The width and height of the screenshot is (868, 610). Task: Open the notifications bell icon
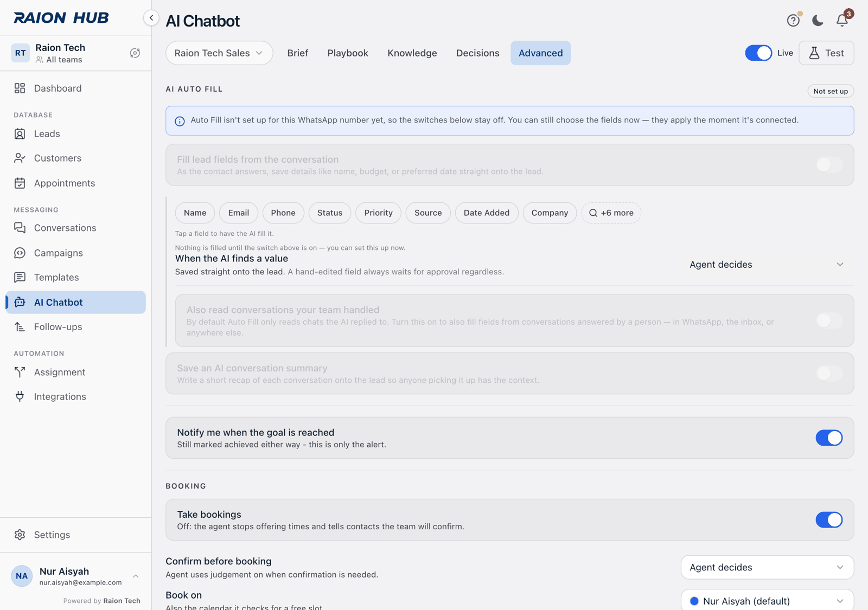pyautogui.click(x=842, y=21)
